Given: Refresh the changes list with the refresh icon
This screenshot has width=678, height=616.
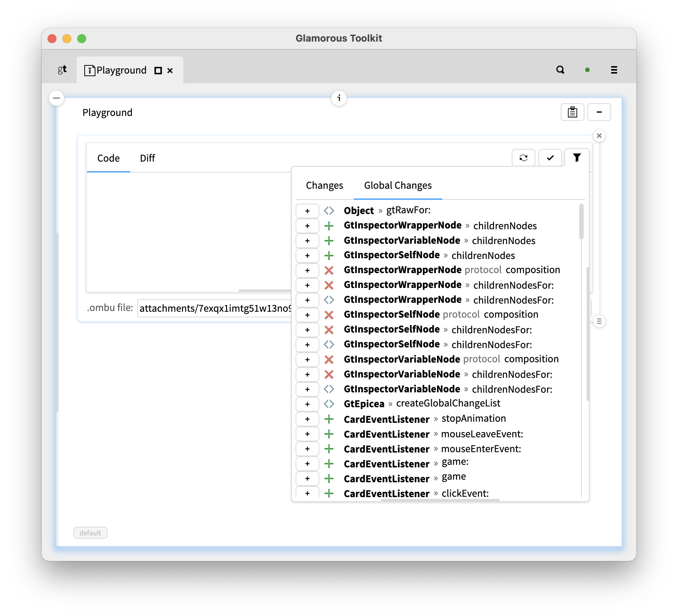Looking at the screenshot, I should (523, 158).
